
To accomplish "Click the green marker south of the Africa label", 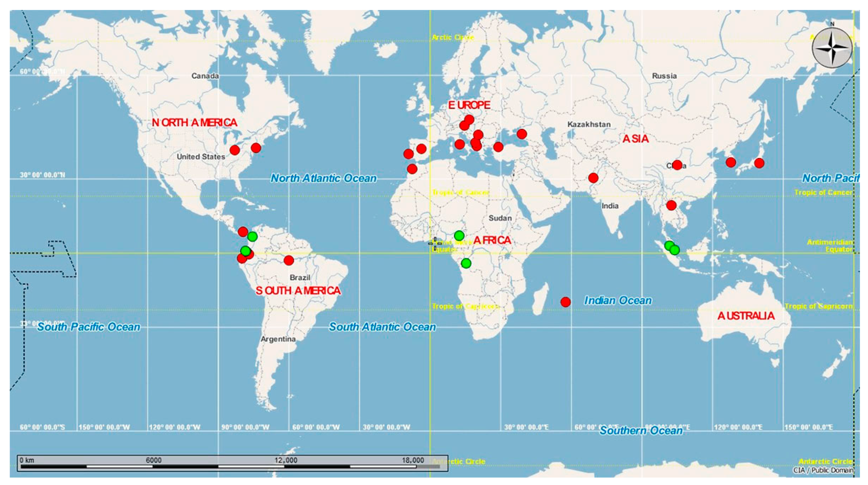I will click(466, 263).
